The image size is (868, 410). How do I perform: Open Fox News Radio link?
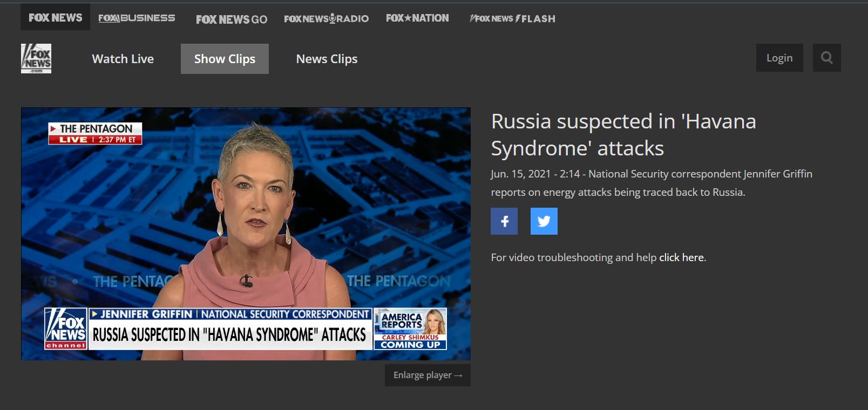(326, 18)
